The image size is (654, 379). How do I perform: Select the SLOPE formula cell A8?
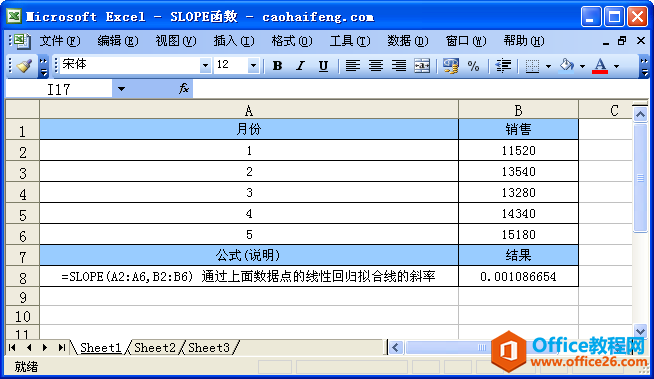(249, 276)
